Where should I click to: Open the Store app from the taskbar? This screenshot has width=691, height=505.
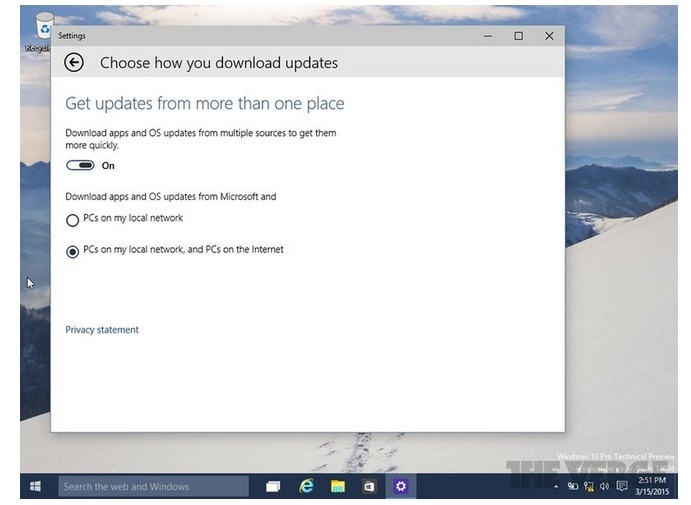click(369, 486)
